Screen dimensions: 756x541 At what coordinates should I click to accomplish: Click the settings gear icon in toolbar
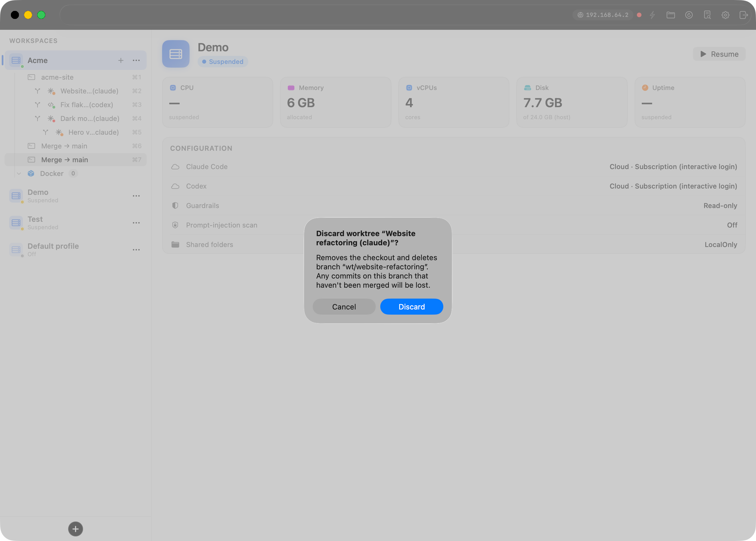coord(725,15)
